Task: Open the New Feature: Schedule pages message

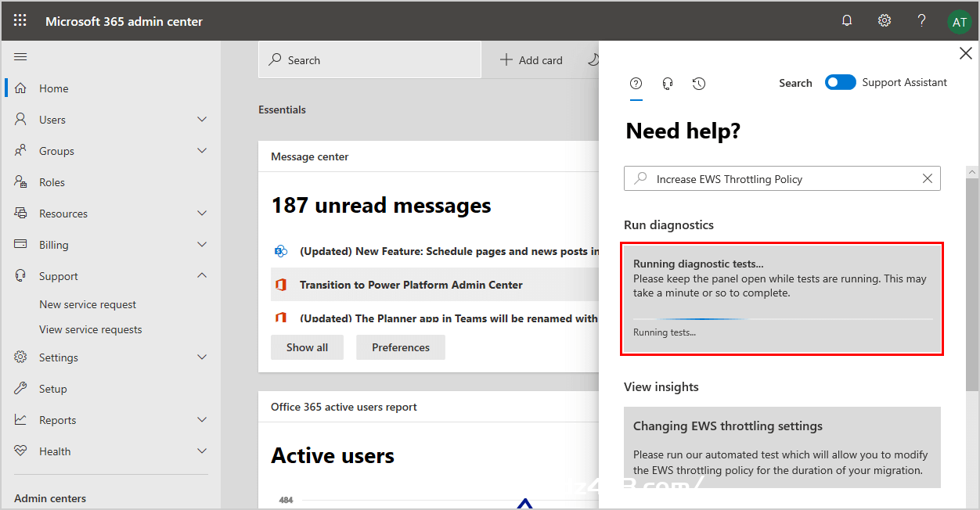Action: click(449, 251)
